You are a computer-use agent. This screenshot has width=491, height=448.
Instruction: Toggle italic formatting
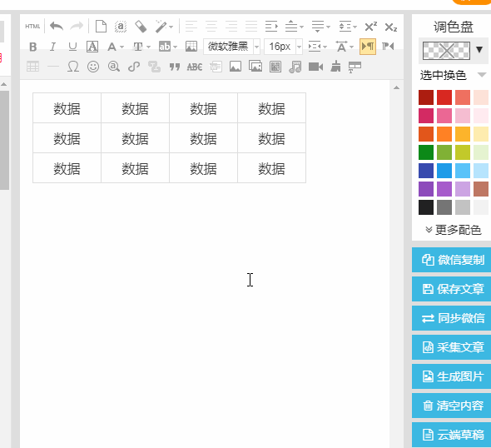[52, 47]
